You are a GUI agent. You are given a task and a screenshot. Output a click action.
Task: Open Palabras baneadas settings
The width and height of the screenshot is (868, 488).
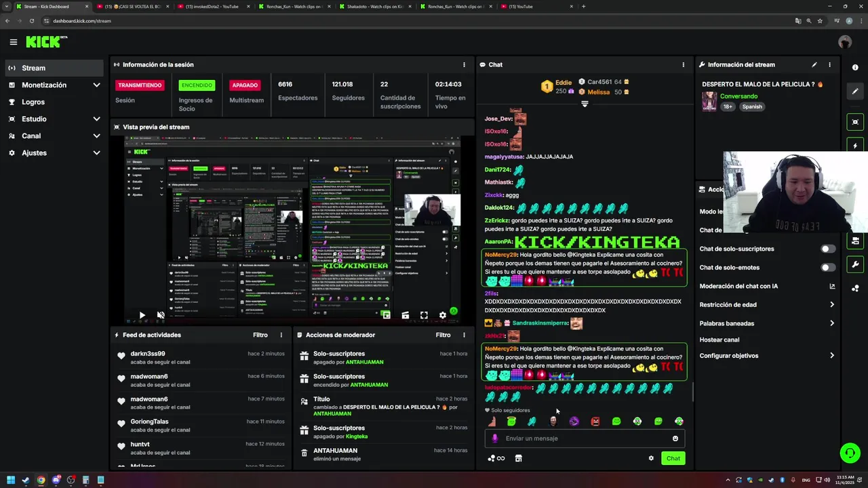(x=766, y=323)
